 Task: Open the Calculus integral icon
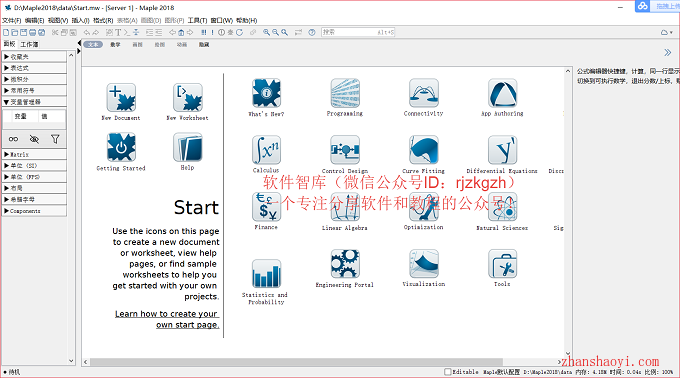pos(266,150)
